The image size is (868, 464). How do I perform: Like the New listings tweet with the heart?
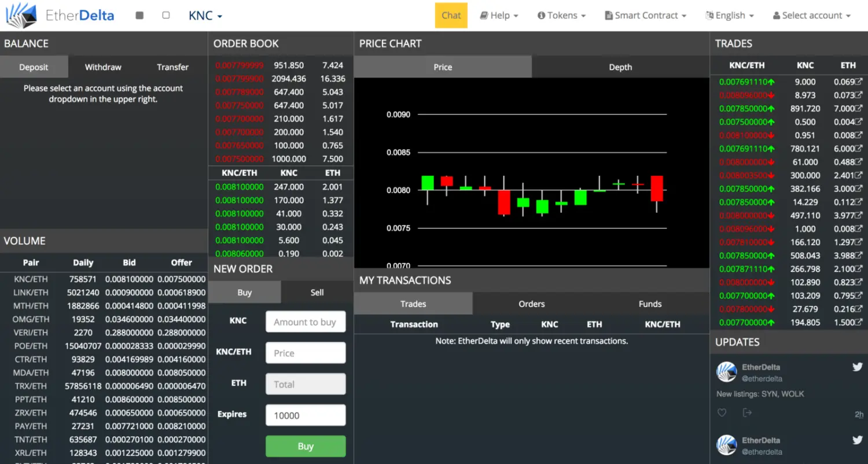coord(722,412)
